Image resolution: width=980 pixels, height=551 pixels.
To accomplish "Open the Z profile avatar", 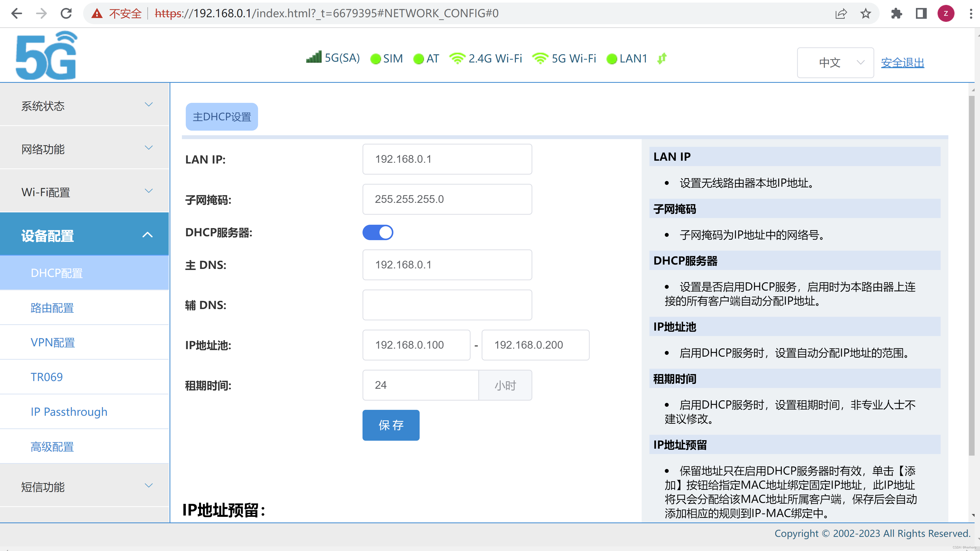I will pos(946,14).
